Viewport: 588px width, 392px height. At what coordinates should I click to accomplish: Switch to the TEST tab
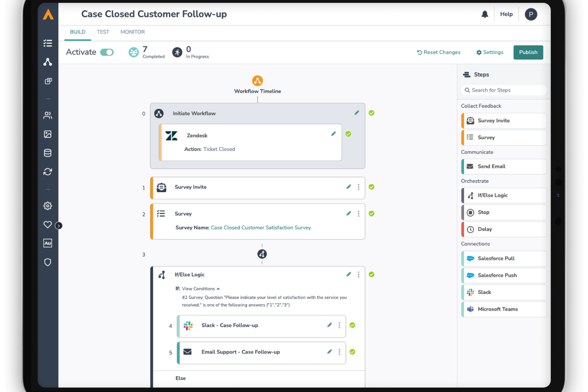click(x=103, y=32)
